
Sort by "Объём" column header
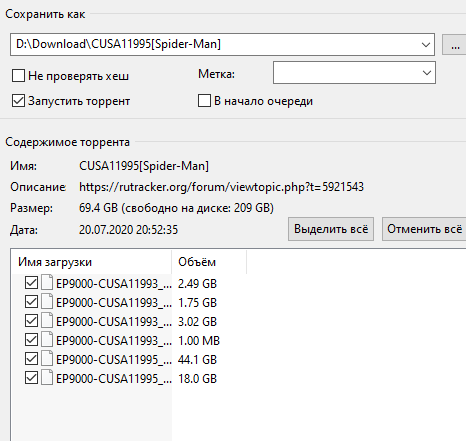(x=209, y=262)
